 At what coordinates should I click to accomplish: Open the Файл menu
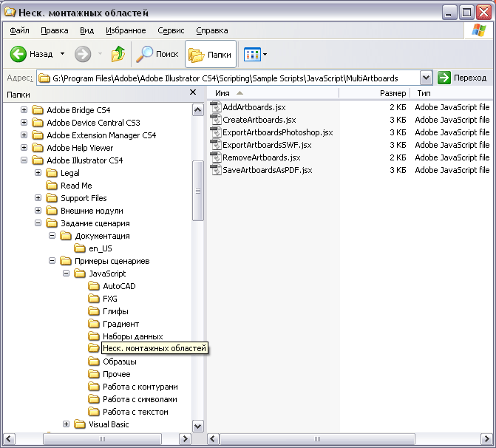point(20,30)
